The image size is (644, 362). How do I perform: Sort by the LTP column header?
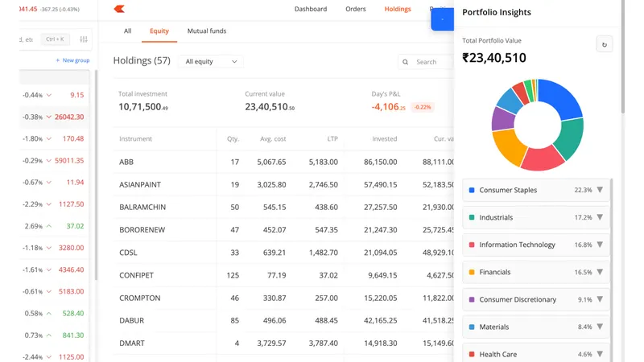coord(332,138)
